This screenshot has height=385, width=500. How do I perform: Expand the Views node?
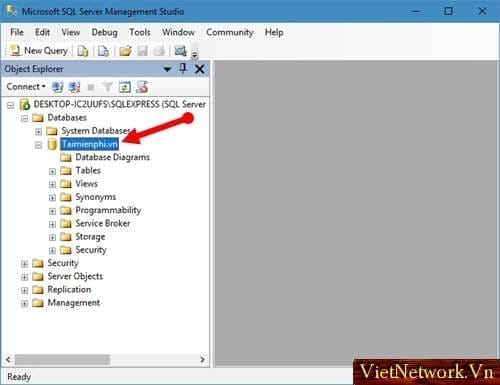point(52,184)
